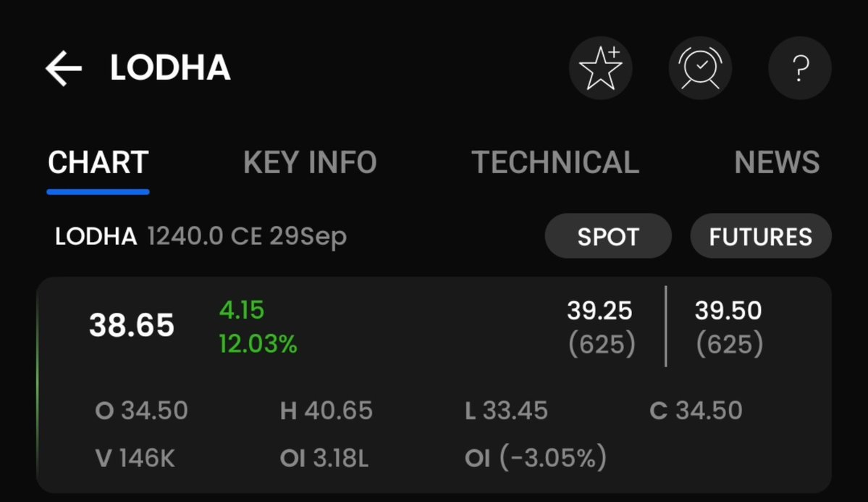Tap the ask price 39.50
The height and width of the screenshot is (502, 868).
point(728,311)
